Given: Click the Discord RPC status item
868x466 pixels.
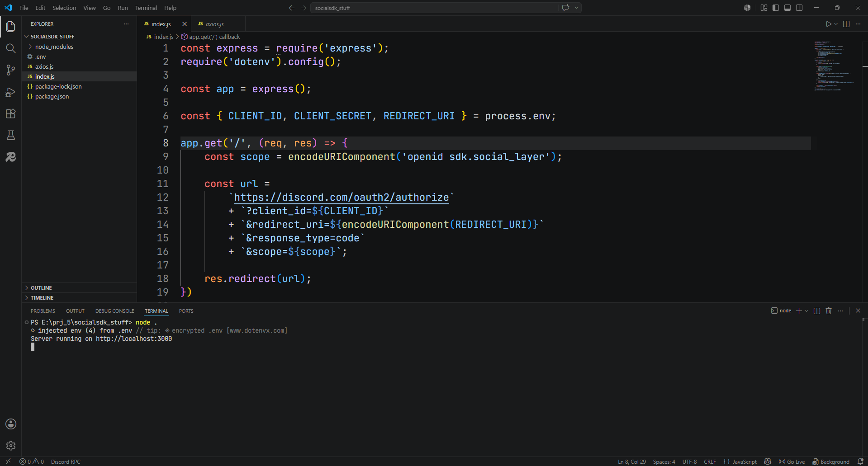Looking at the screenshot, I should tap(66, 461).
